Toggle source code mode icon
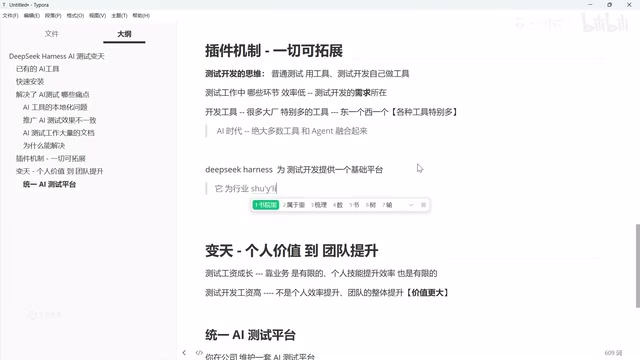The image size is (640, 360). tap(199, 353)
